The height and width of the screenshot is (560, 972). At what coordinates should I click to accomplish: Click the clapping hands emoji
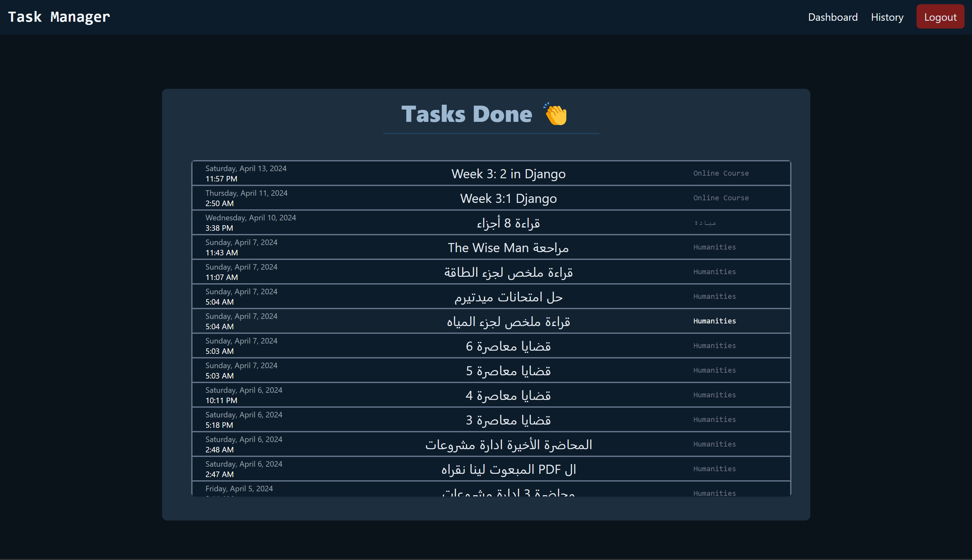(555, 114)
